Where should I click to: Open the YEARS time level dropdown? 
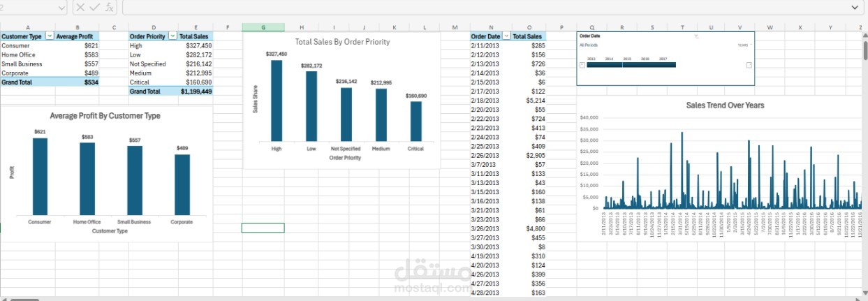pos(744,45)
